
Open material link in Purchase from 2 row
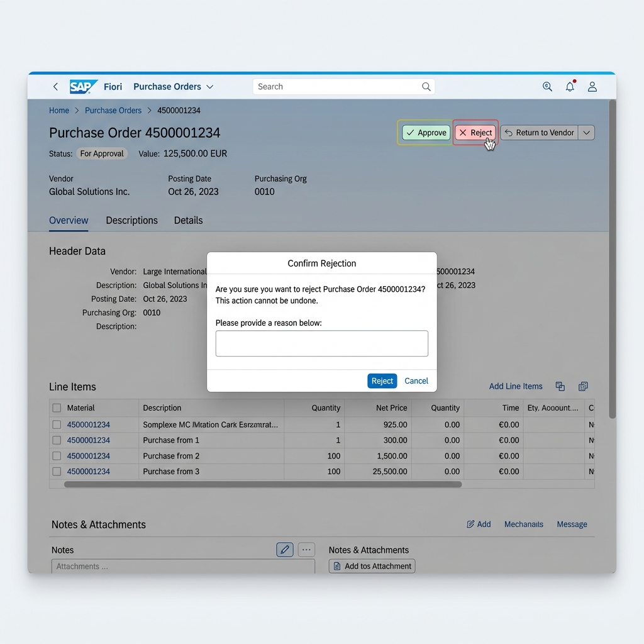click(88, 456)
